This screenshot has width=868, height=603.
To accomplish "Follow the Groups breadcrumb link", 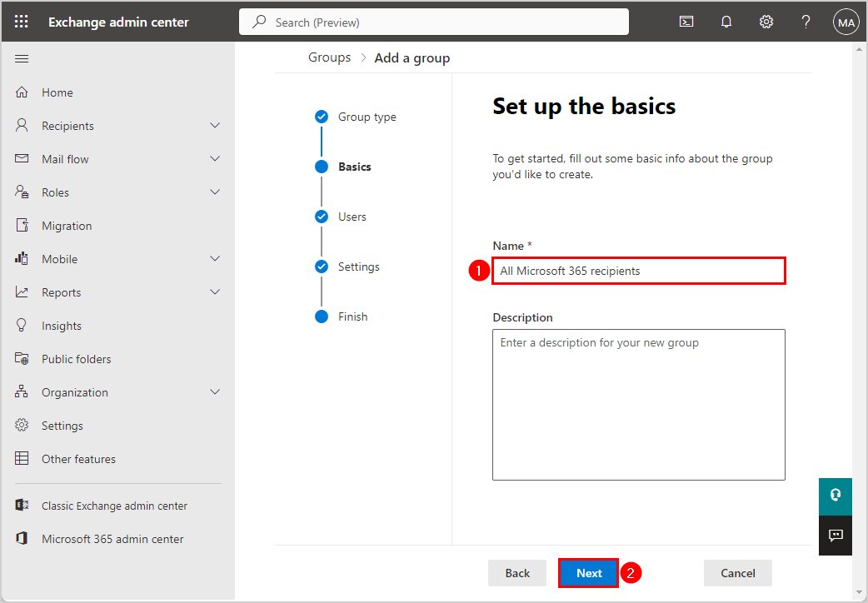I will (x=329, y=57).
